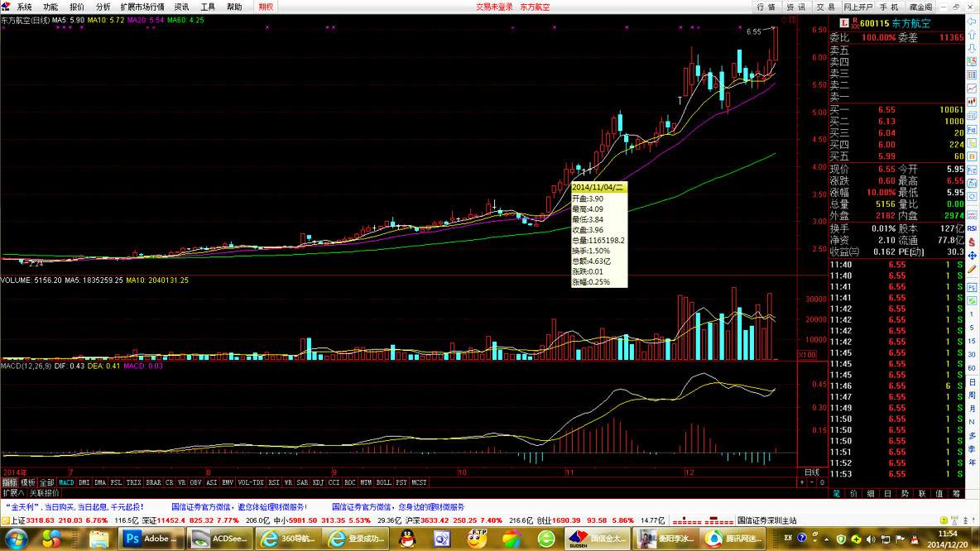Click the red L badge beside 600115

(x=843, y=23)
